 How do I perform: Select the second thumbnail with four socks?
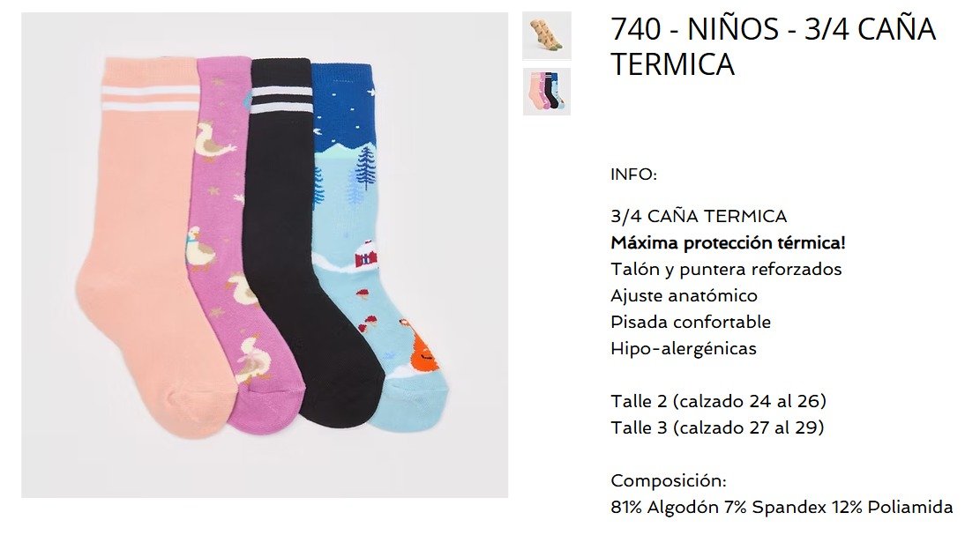[x=547, y=92]
